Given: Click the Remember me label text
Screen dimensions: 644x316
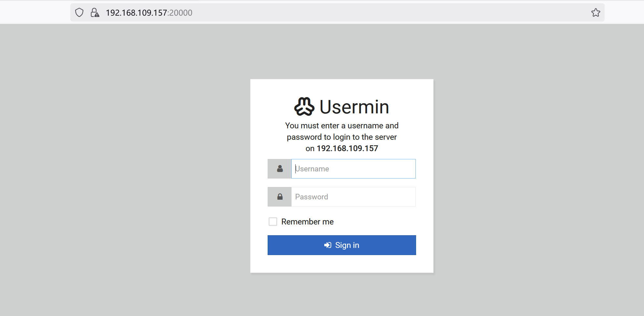Looking at the screenshot, I should [307, 222].
